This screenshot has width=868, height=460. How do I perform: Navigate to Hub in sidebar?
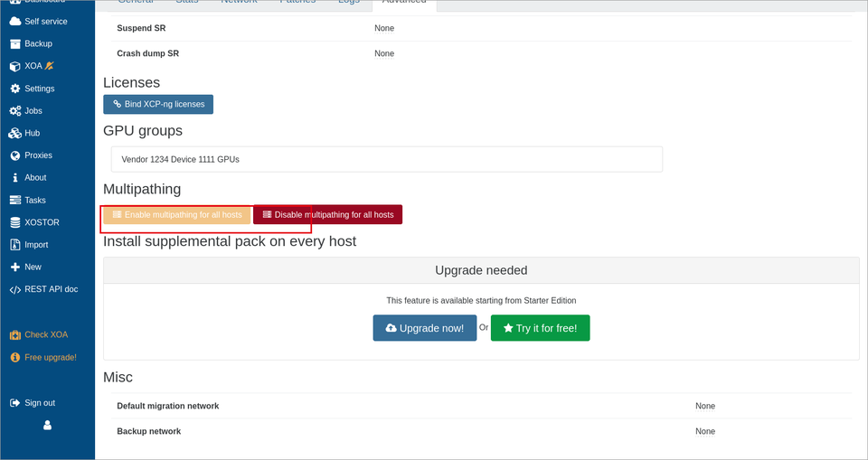pyautogui.click(x=33, y=133)
